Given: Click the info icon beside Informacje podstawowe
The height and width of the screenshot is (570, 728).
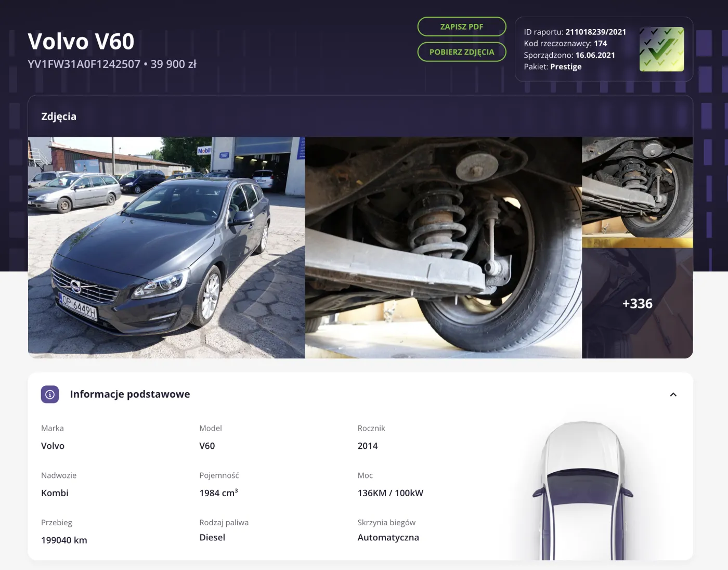Looking at the screenshot, I should (50, 394).
